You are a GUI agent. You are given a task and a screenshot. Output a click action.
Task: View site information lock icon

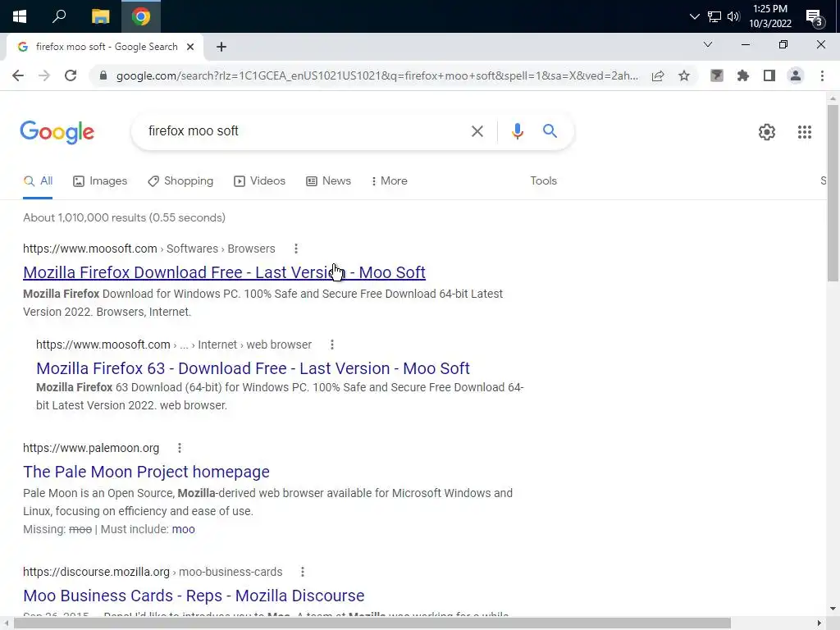103,75
